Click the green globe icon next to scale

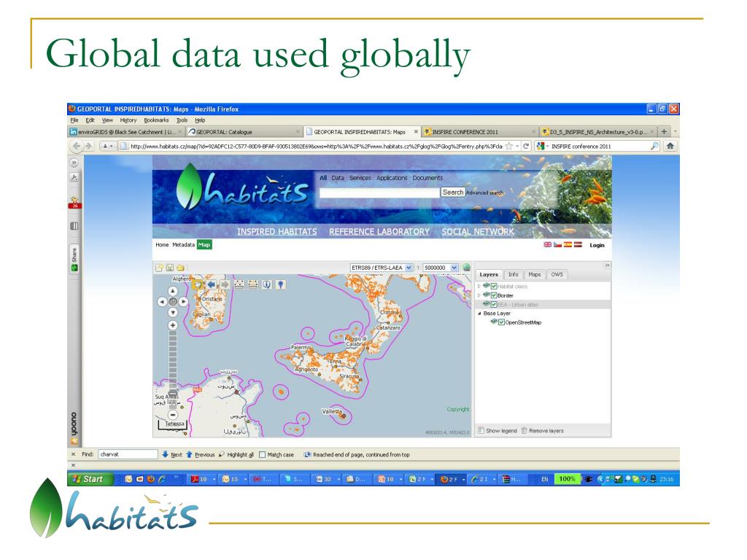466,268
